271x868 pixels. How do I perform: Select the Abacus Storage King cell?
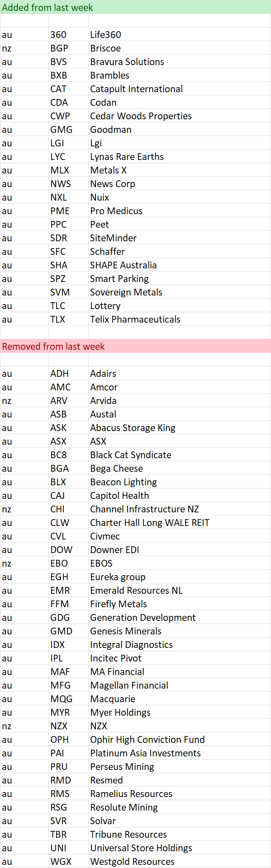pos(180,427)
